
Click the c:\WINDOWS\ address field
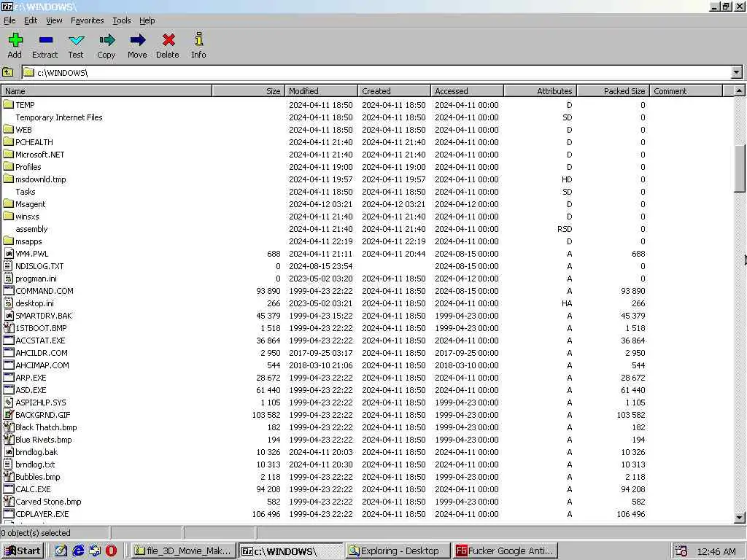pos(376,72)
